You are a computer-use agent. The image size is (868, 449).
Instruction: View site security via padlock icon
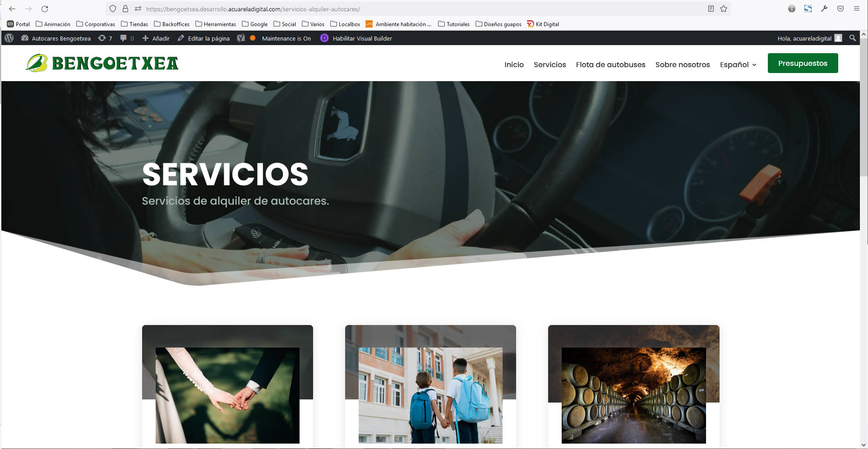point(125,9)
